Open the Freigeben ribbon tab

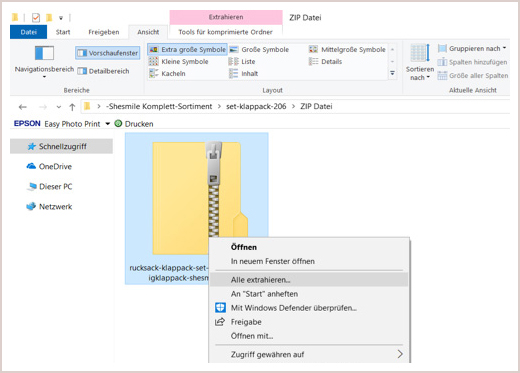click(x=103, y=32)
